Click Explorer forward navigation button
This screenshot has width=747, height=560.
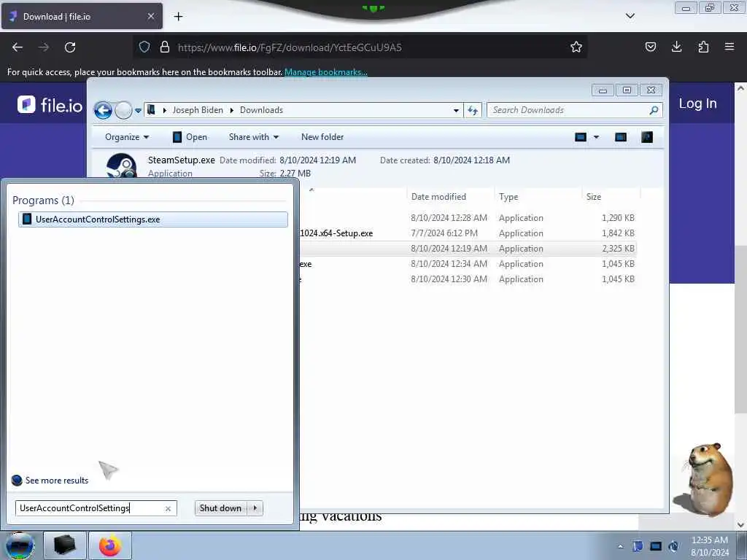123,111
